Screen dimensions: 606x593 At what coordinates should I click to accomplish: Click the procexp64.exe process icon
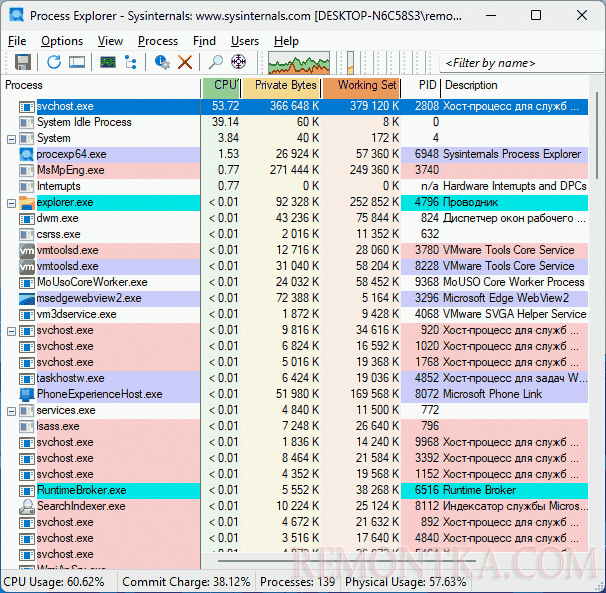[27, 154]
